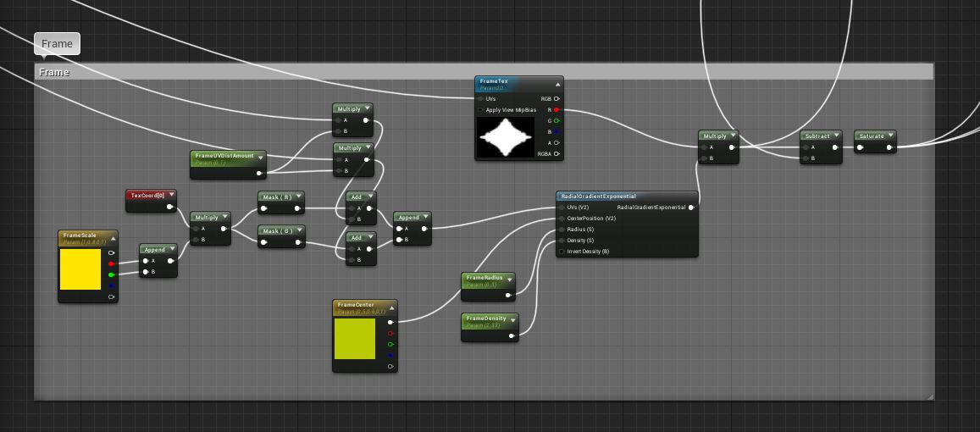The height and width of the screenshot is (432, 980).
Task: Expand the Subtract node chevron
Action: [836, 136]
